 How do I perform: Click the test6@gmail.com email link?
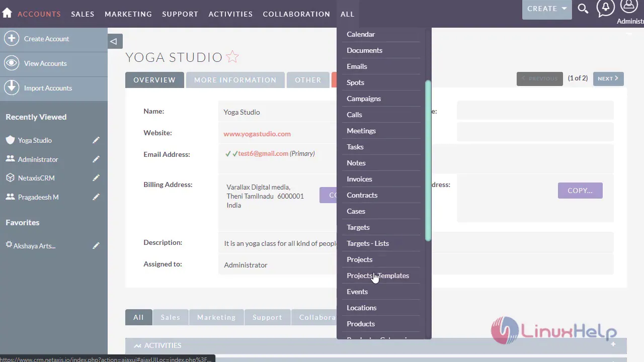point(263,153)
